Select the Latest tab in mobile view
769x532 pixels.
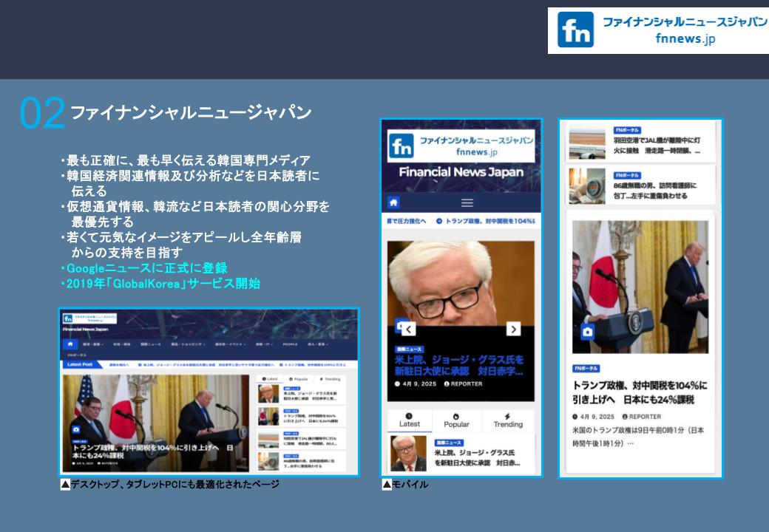(x=410, y=420)
